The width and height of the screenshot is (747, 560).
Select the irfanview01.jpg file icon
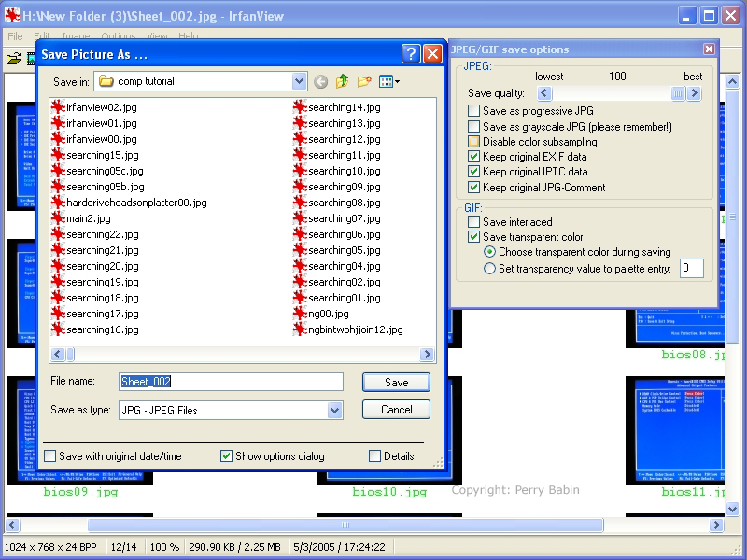(x=58, y=123)
